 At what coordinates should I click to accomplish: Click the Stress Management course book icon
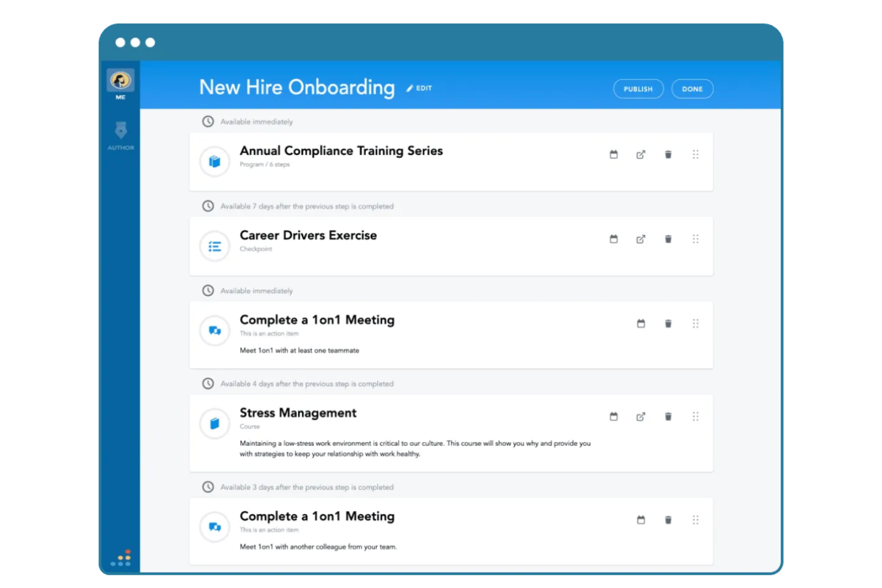tap(215, 424)
